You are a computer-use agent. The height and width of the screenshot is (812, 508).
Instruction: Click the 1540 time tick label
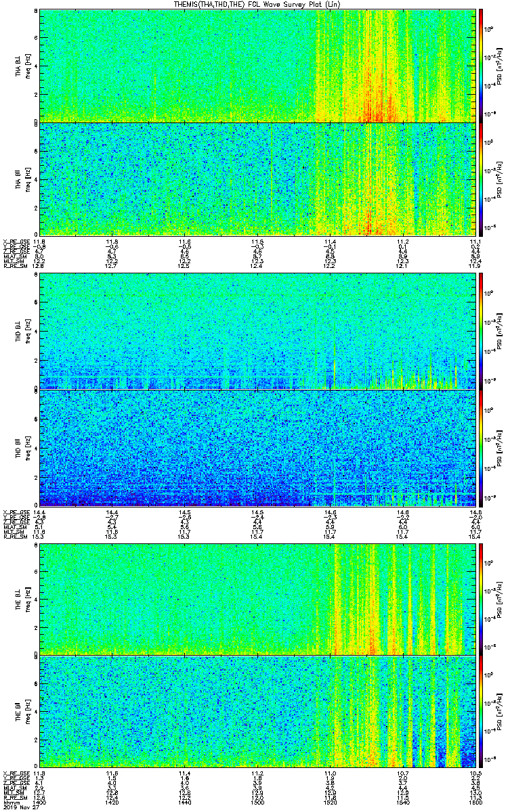pos(402,801)
